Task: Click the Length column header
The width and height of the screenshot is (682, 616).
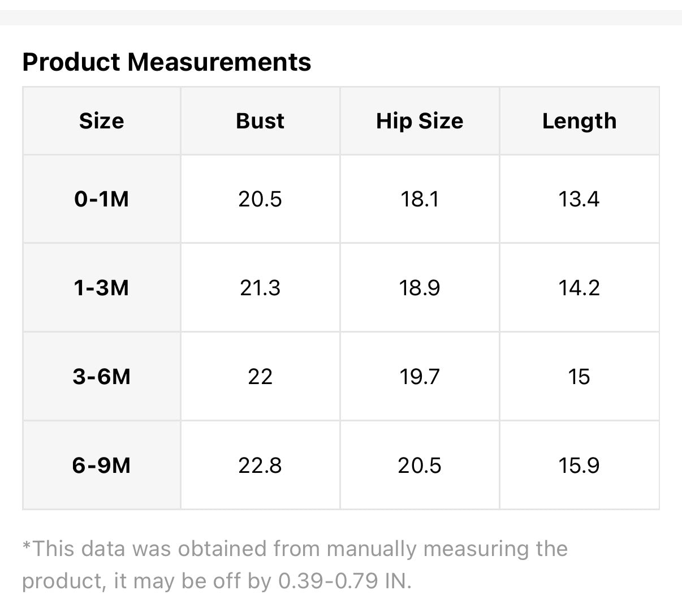Action: pos(579,121)
